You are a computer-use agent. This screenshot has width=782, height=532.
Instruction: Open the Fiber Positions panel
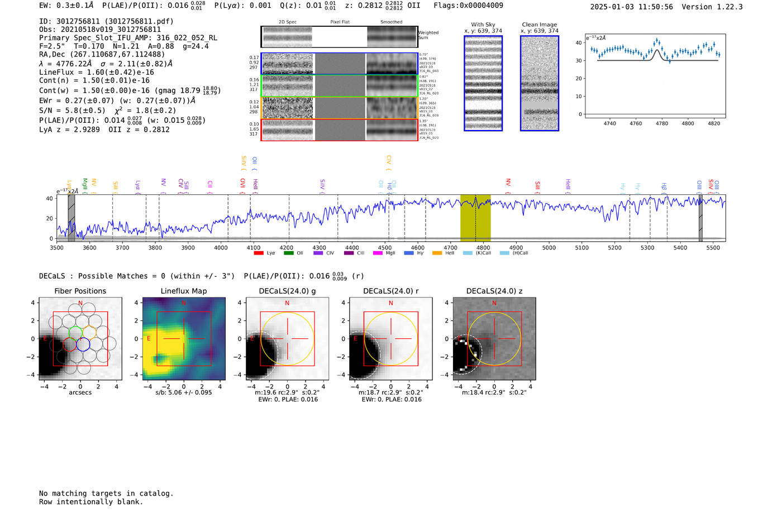click(80, 338)
